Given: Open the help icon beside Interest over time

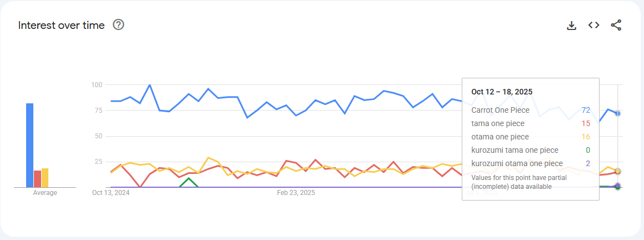Looking at the screenshot, I should pyautogui.click(x=118, y=24).
